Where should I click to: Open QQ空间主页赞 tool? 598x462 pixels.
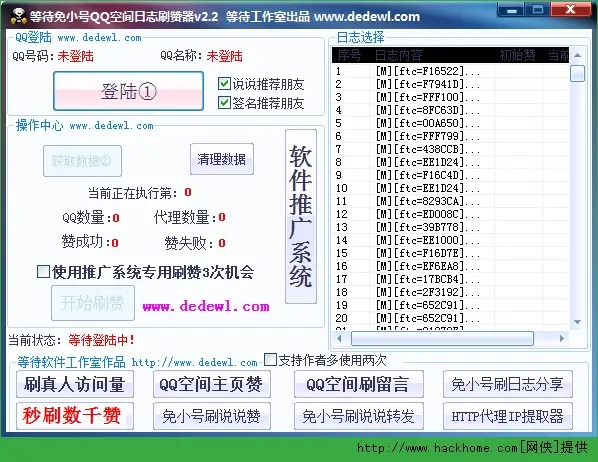pyautogui.click(x=212, y=384)
